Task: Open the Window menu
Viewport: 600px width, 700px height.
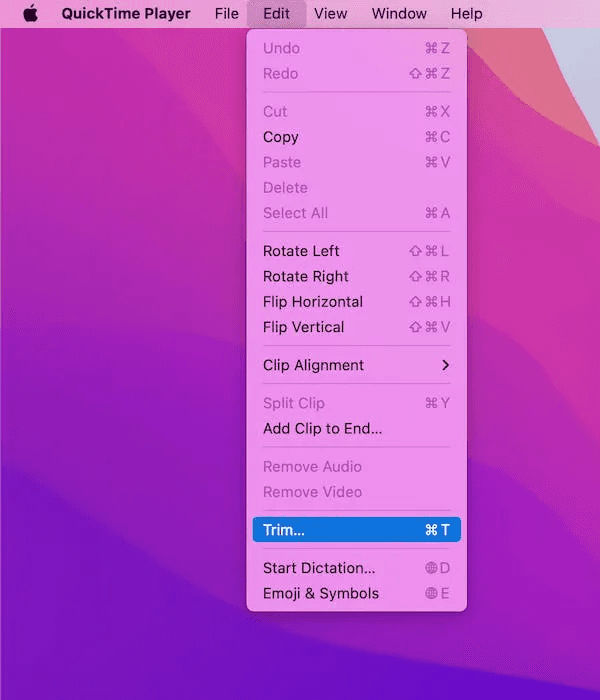Action: pos(399,13)
